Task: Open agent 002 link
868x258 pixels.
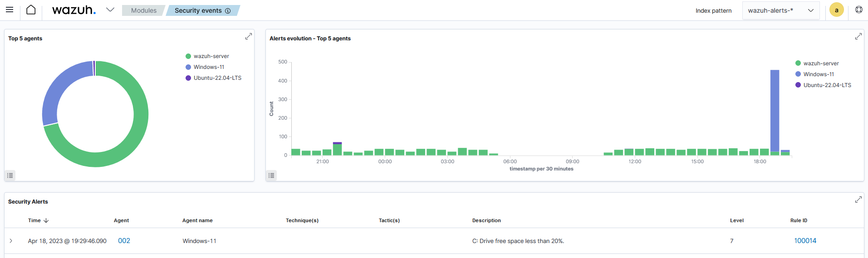Action: pyautogui.click(x=124, y=241)
